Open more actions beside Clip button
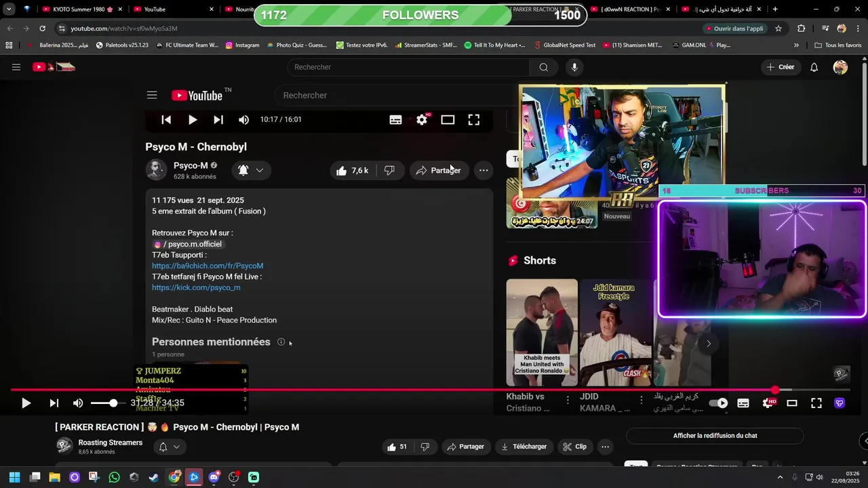The width and height of the screenshot is (868, 488). (x=605, y=447)
